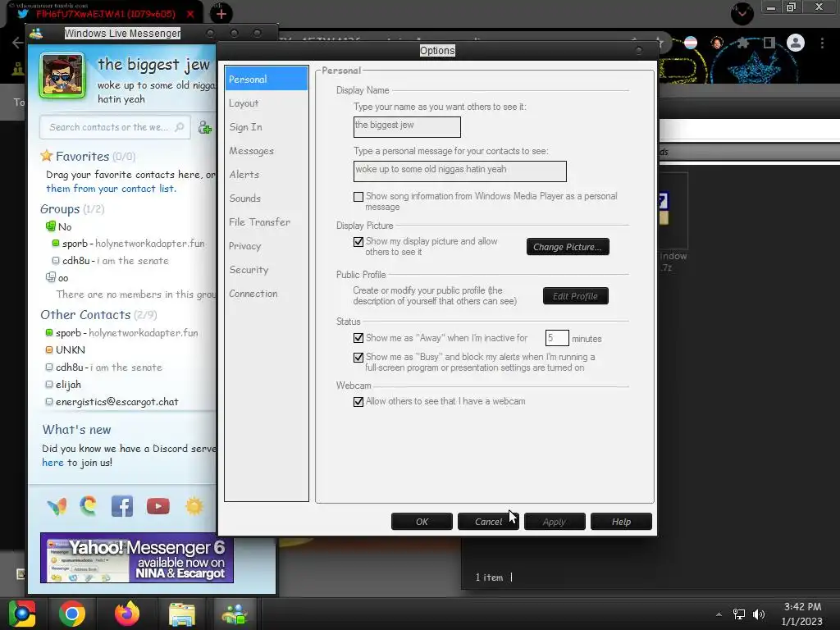
Task: Show hidden tray icons chevron
Action: tap(719, 614)
